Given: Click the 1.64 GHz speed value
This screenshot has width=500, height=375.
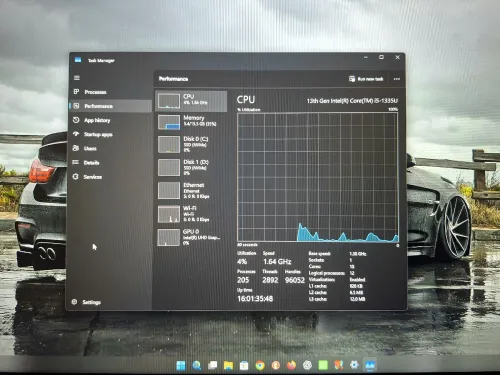Looking at the screenshot, I should 277,262.
